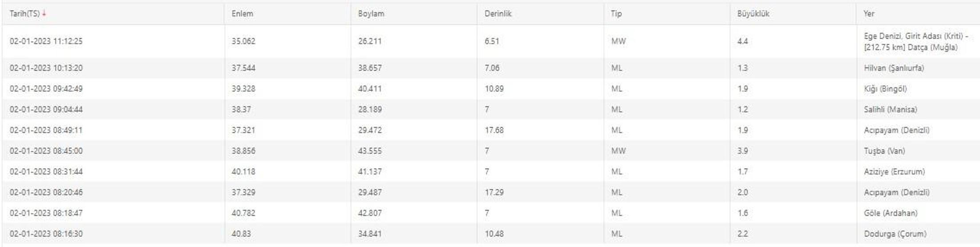Screen dimensions: 980x247
Task: Select the 08:49:11 Acıpayam (Denizli) row
Action: (x=490, y=130)
